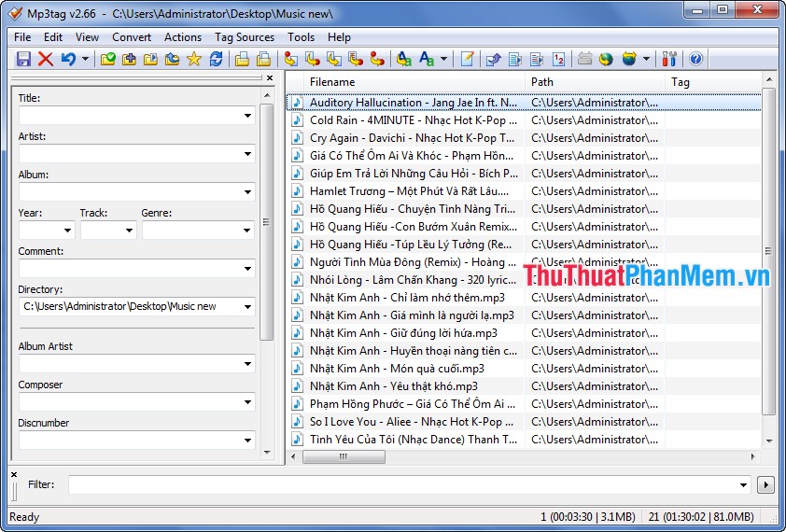The image size is (786, 532).
Task: Click the Tag - Filename convert icon
Action: [290, 59]
